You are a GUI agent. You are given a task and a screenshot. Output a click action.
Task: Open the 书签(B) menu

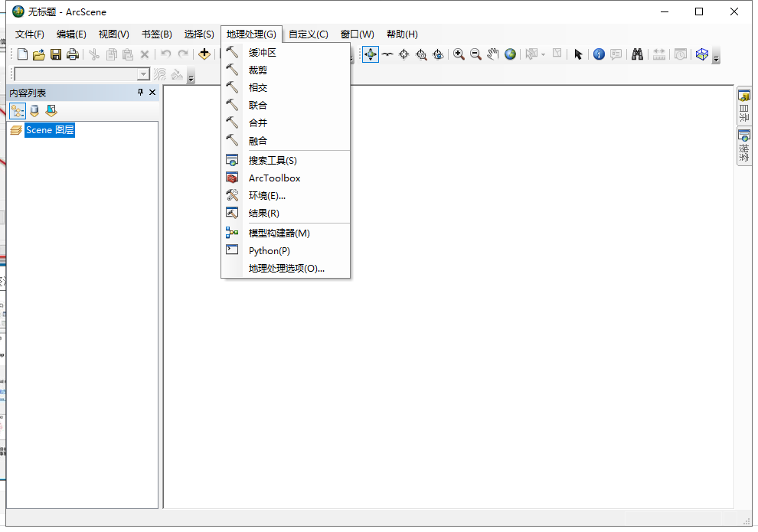(x=157, y=34)
